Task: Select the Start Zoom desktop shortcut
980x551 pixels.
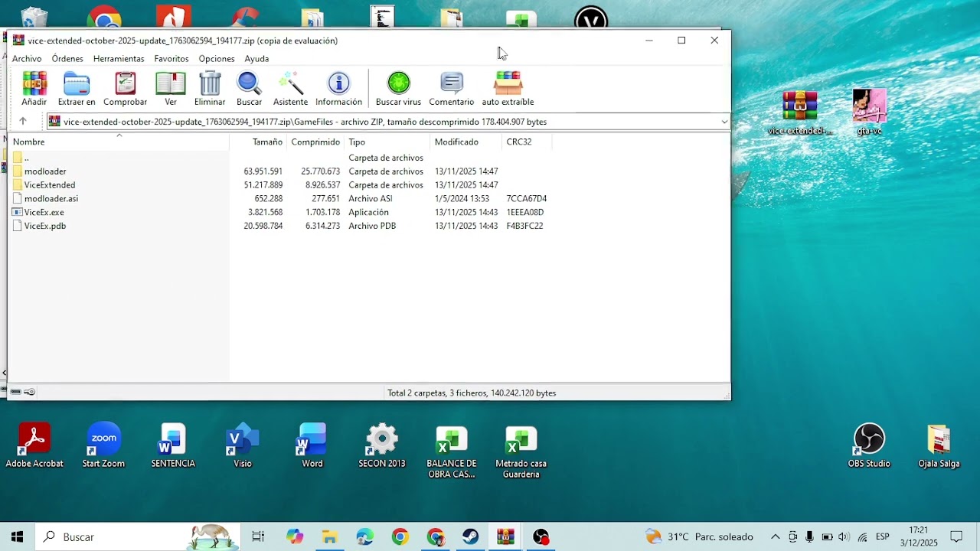Action: click(103, 445)
